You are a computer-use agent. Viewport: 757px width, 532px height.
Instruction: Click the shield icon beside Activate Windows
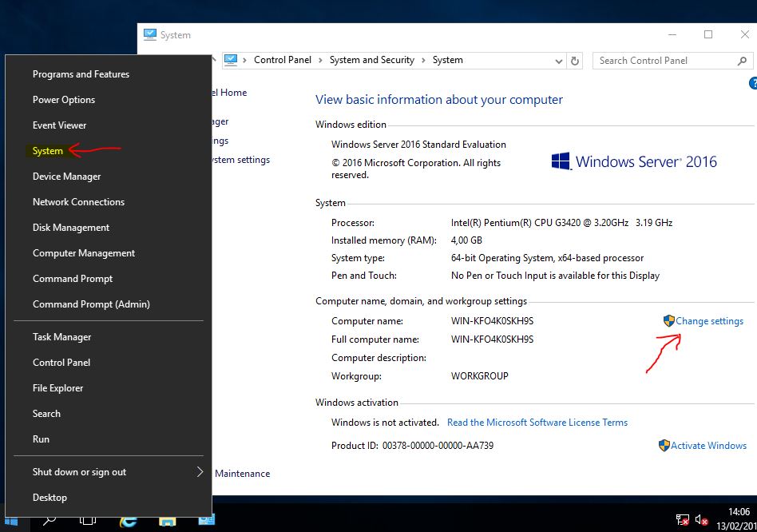pos(664,445)
